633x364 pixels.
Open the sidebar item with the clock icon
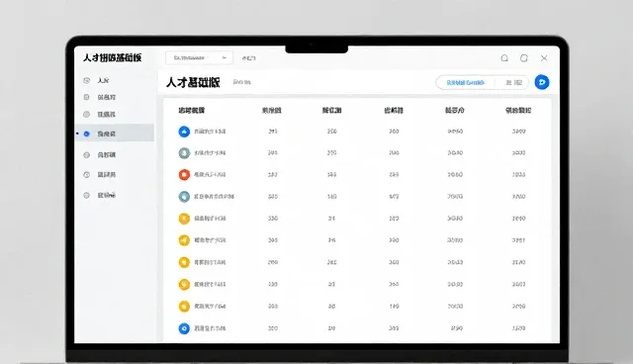click(100, 175)
